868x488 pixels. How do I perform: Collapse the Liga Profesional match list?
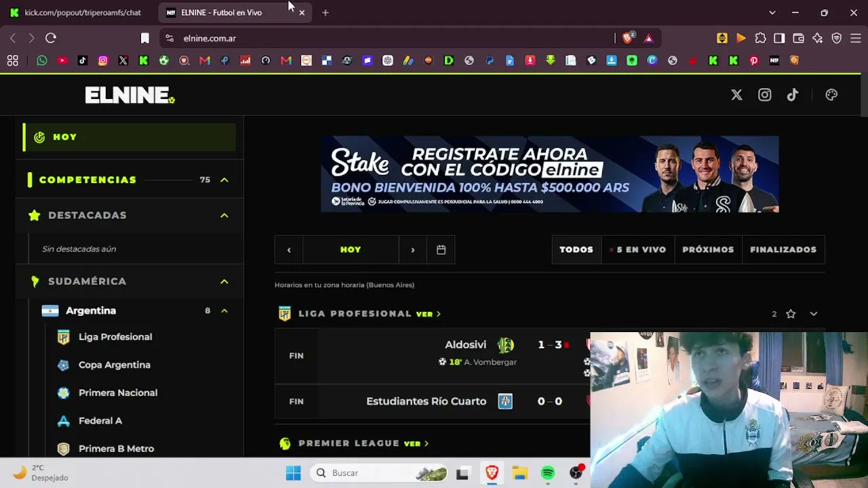(x=814, y=314)
